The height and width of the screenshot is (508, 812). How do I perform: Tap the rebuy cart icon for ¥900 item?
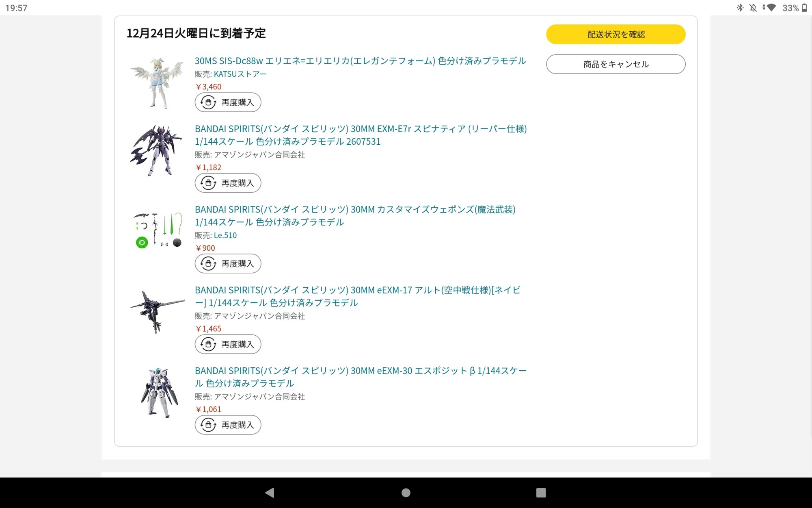[208, 264]
